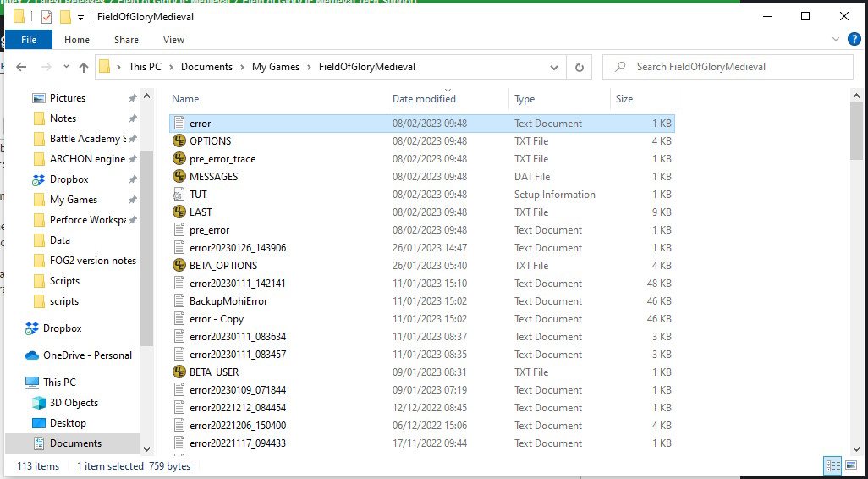Screen dimensions: 868x479
Task: Click the Properties icon in the quick access toolbar
Action: tap(46, 17)
